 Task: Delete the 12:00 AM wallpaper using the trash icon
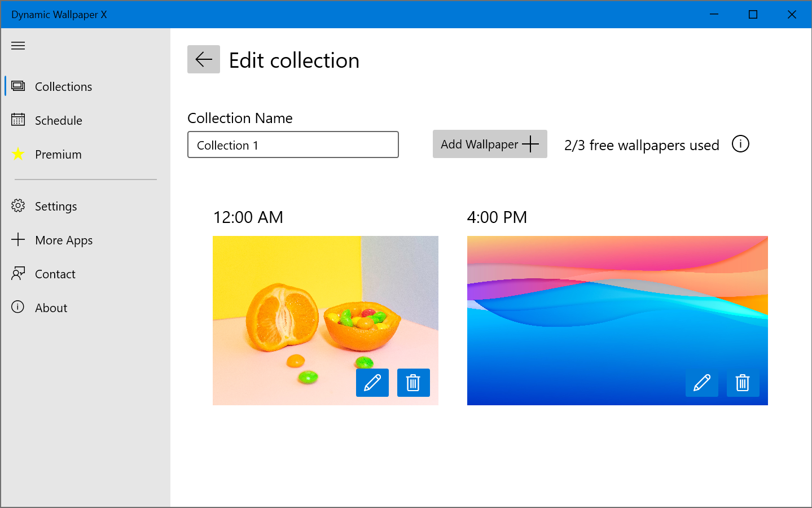click(x=413, y=383)
